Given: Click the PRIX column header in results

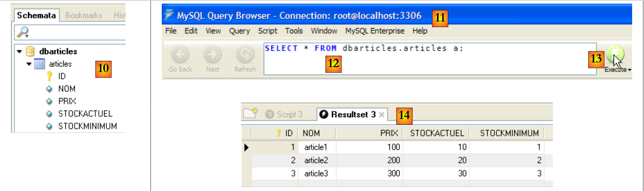Looking at the screenshot, I should (x=389, y=133).
